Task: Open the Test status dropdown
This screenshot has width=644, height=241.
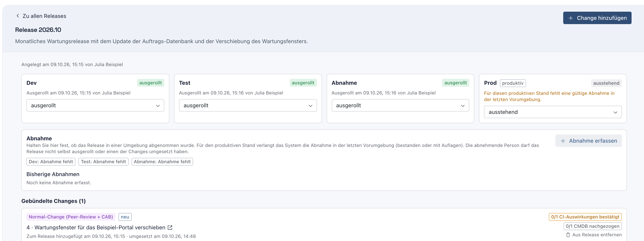Action: tap(248, 105)
